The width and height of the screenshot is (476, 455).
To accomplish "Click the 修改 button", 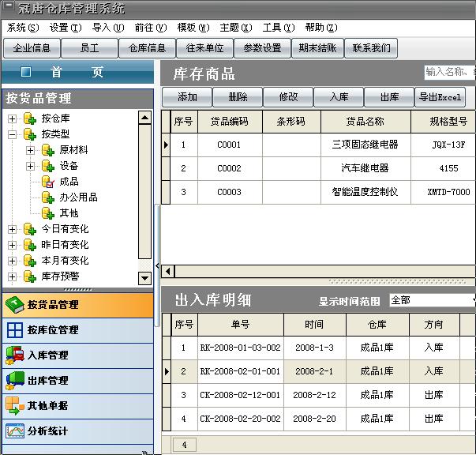I will tap(288, 97).
